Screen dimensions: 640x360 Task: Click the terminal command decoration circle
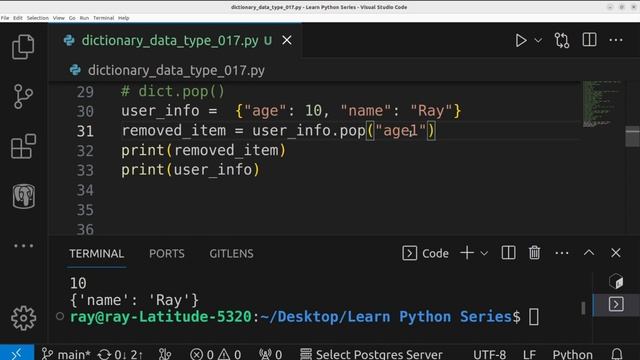coord(60,316)
